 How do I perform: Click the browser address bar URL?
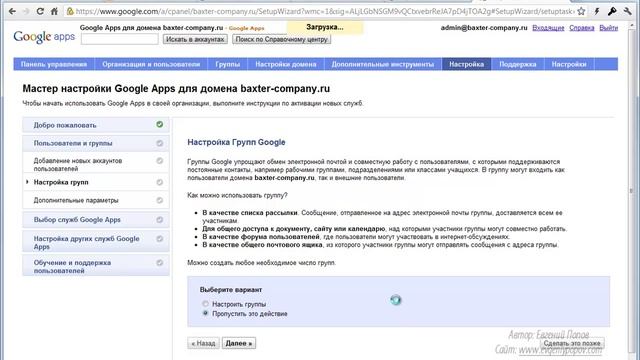click(x=325, y=11)
